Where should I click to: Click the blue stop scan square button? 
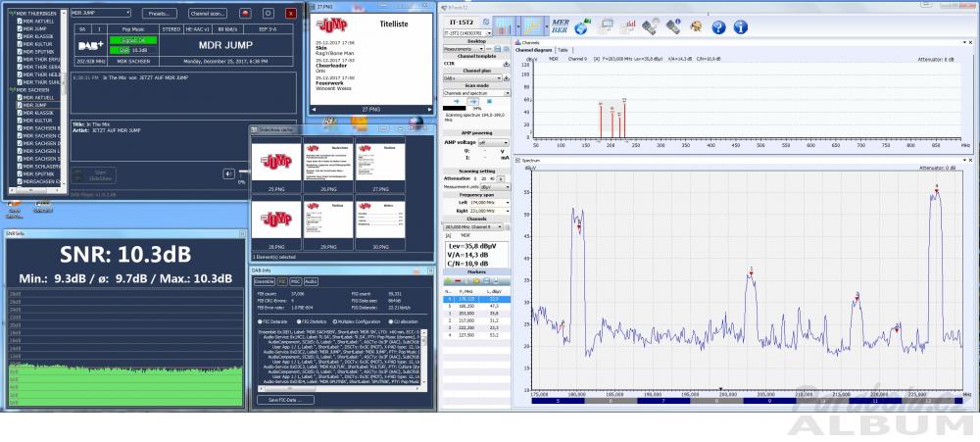pyautogui.click(x=489, y=101)
